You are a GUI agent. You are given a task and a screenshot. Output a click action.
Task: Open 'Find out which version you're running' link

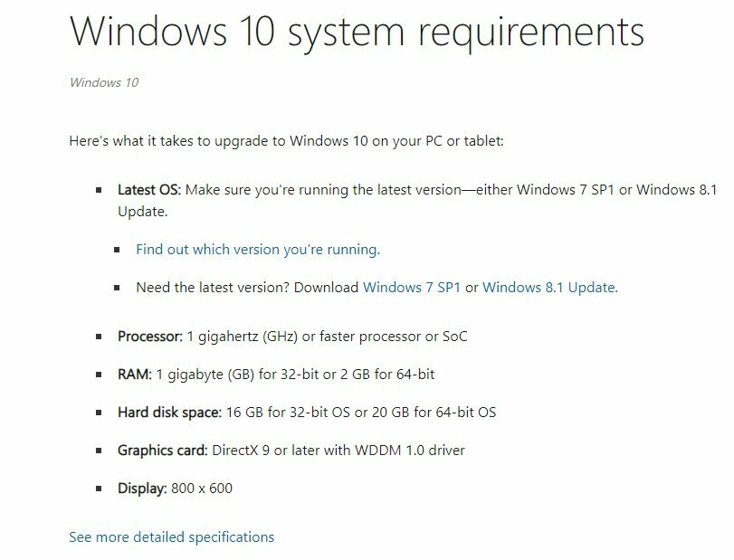click(258, 250)
